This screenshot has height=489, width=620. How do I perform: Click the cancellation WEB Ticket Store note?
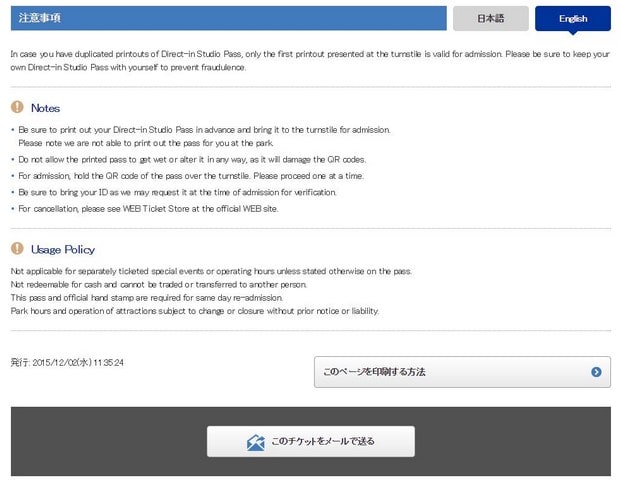(148, 208)
